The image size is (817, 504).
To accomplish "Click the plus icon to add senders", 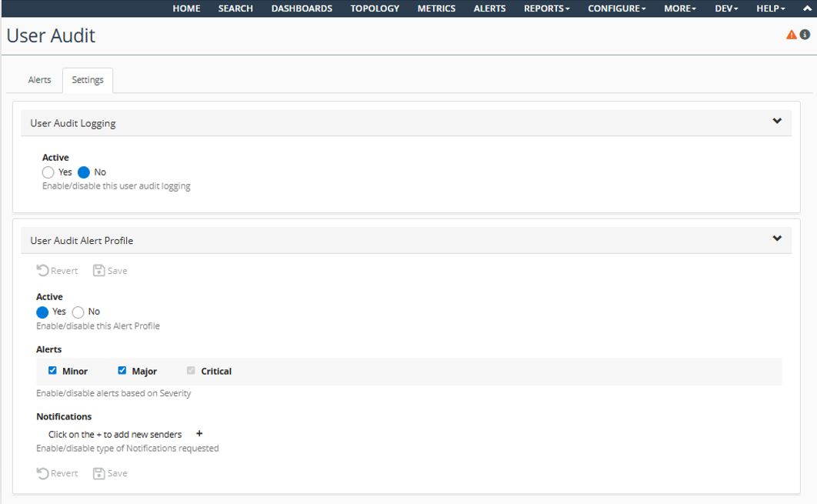I will [199, 434].
